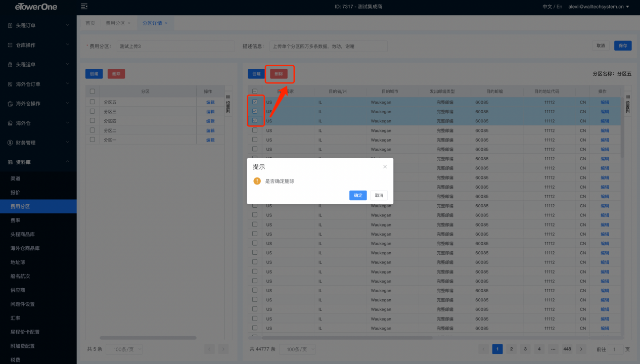Tick the checkbox for the 分区五 row

coord(92,102)
